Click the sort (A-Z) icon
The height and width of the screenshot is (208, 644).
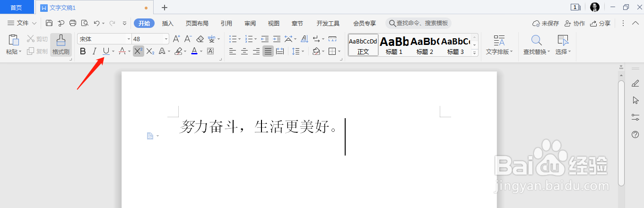click(x=305, y=39)
